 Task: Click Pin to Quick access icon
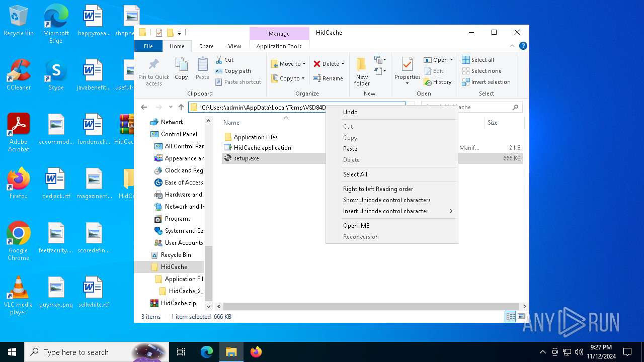154,71
